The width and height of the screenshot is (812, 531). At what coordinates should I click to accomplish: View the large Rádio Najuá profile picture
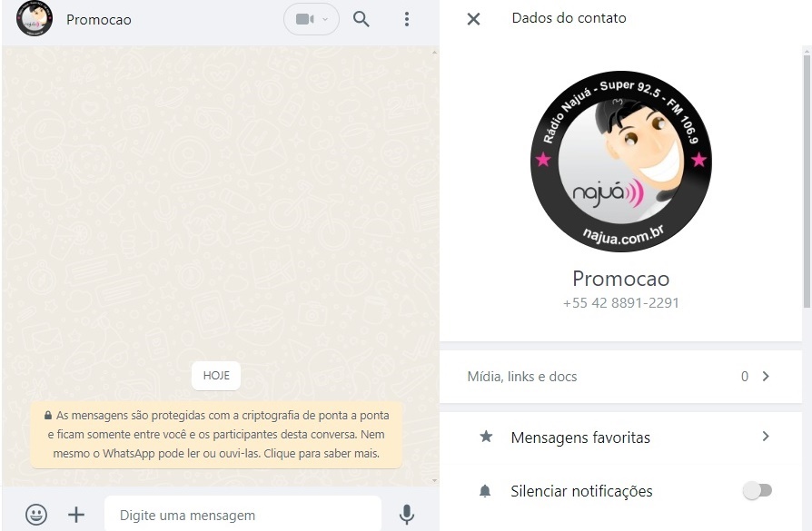pos(620,162)
